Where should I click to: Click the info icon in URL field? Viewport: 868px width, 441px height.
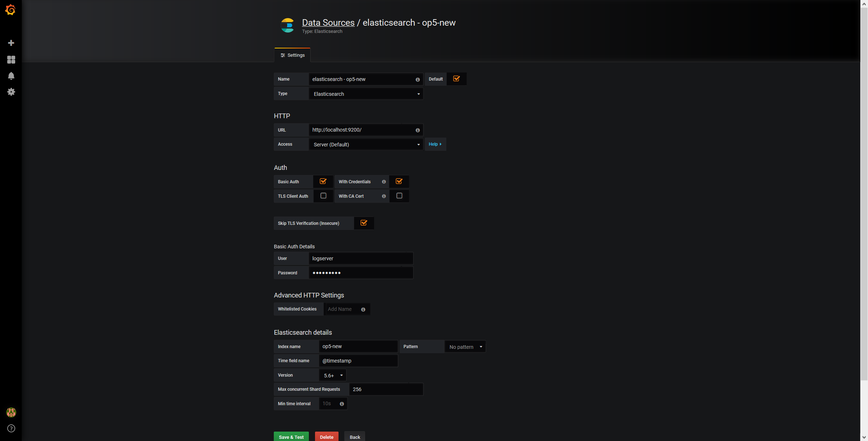pos(418,130)
